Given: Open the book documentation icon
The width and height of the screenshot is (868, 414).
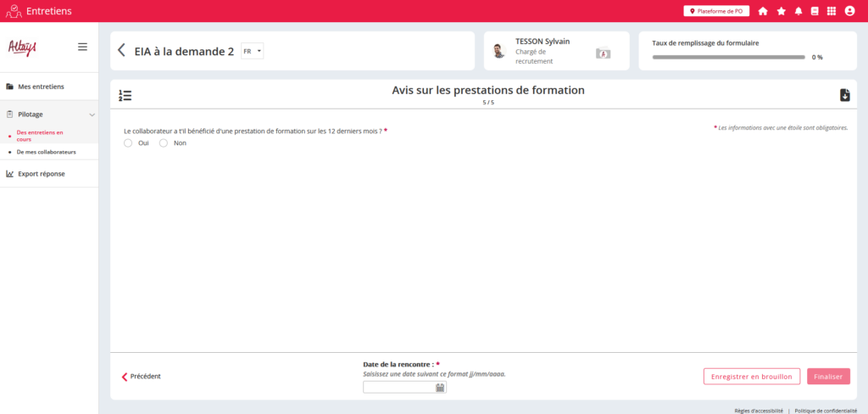Looking at the screenshot, I should (x=815, y=11).
